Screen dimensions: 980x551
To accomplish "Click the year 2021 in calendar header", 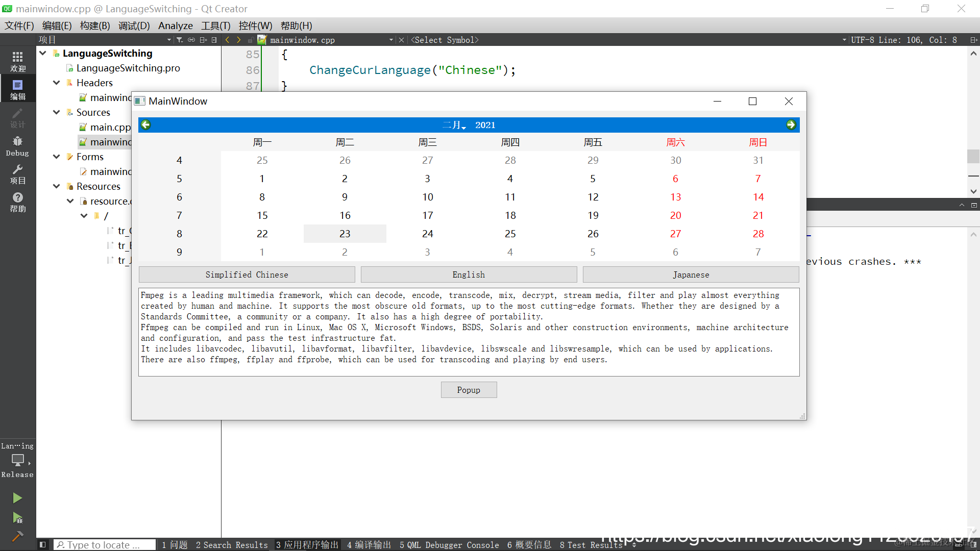I will click(485, 125).
